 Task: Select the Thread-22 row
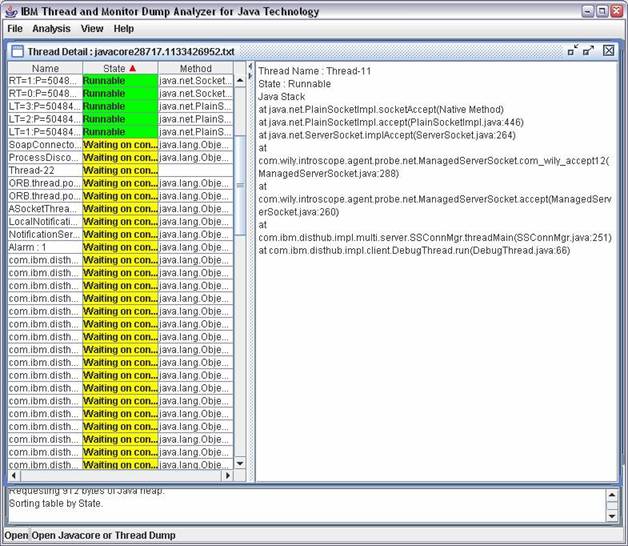[121, 170]
